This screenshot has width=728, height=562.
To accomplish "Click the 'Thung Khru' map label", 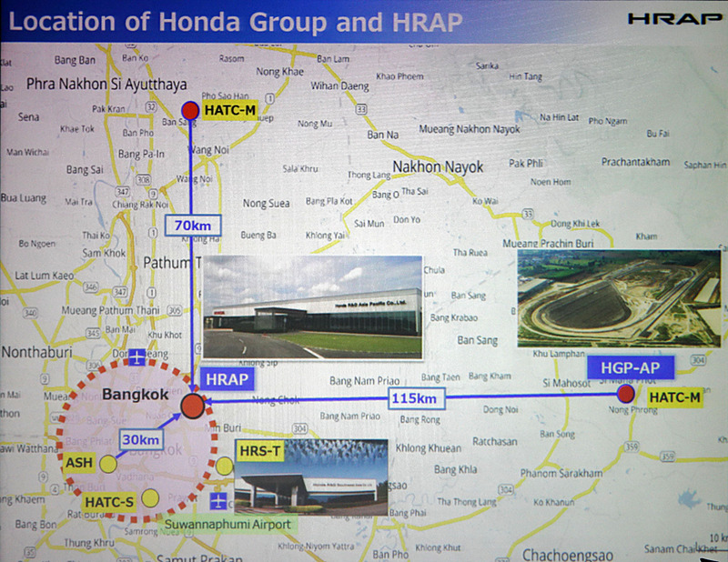I will (89, 543).
